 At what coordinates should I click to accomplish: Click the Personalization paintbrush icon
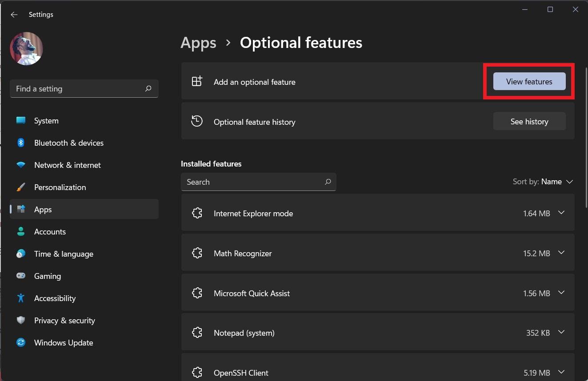21,187
